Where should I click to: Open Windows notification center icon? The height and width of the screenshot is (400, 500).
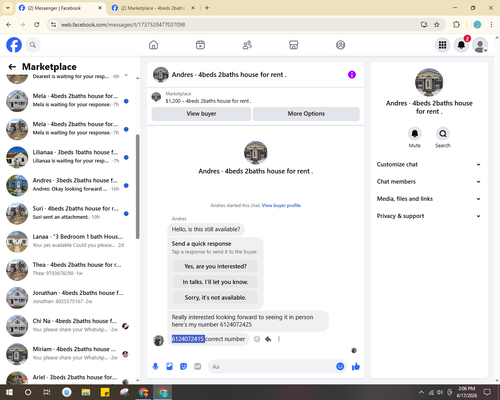coord(487,392)
